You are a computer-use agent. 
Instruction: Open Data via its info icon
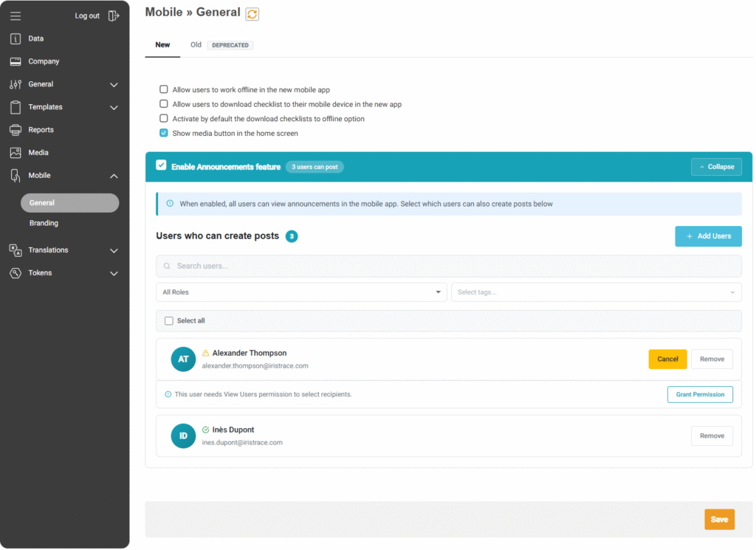point(16,38)
